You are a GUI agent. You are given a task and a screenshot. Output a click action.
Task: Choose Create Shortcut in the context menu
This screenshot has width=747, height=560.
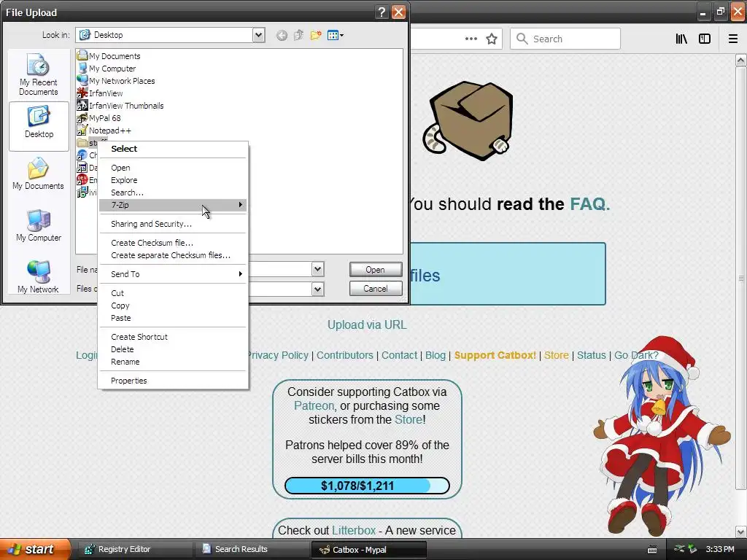[x=173, y=337]
